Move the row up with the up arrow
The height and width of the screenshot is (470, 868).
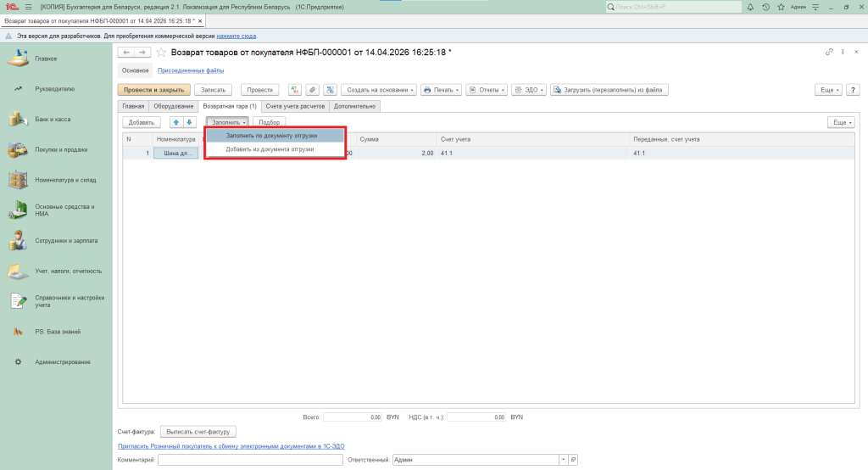coord(176,123)
